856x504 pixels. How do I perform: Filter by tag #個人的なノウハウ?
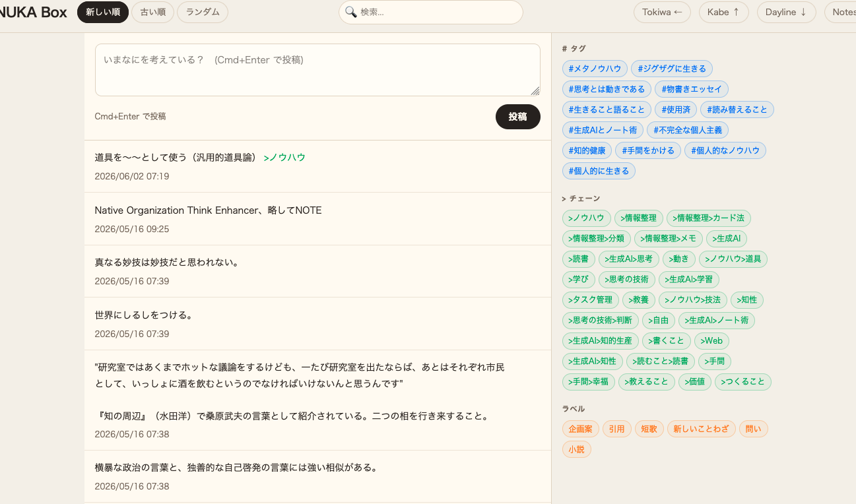pos(725,150)
